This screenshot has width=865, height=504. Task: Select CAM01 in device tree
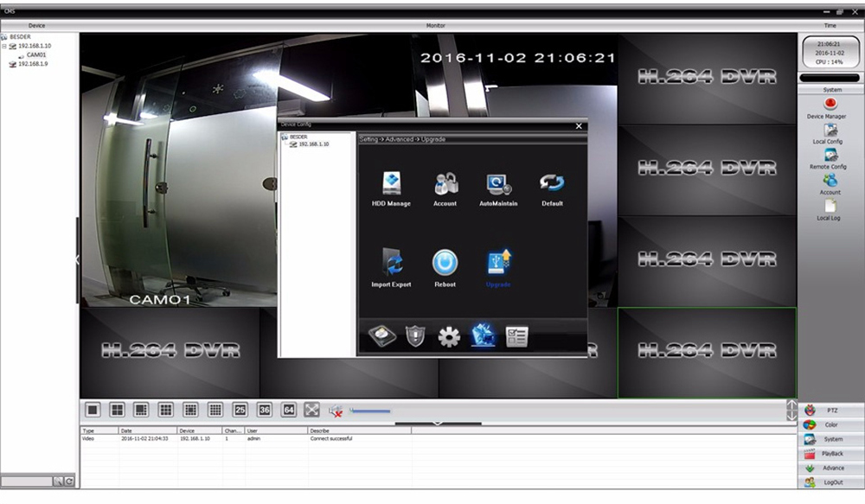point(35,55)
